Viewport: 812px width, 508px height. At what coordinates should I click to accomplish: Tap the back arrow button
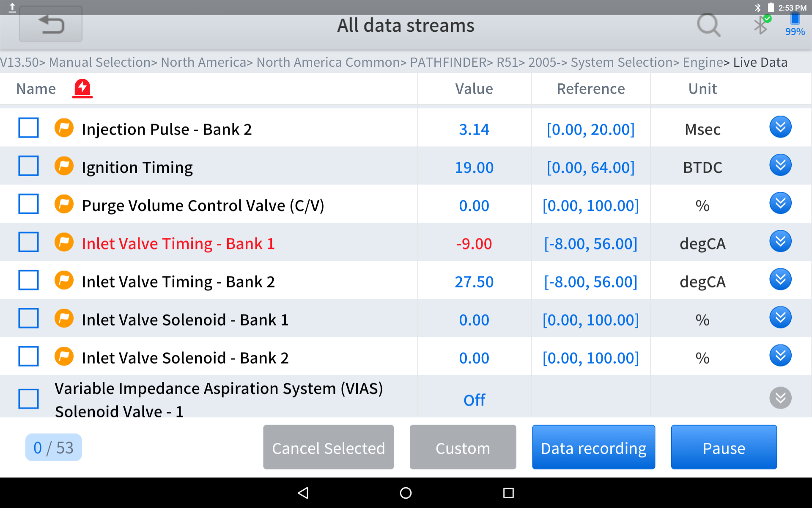coord(51,25)
